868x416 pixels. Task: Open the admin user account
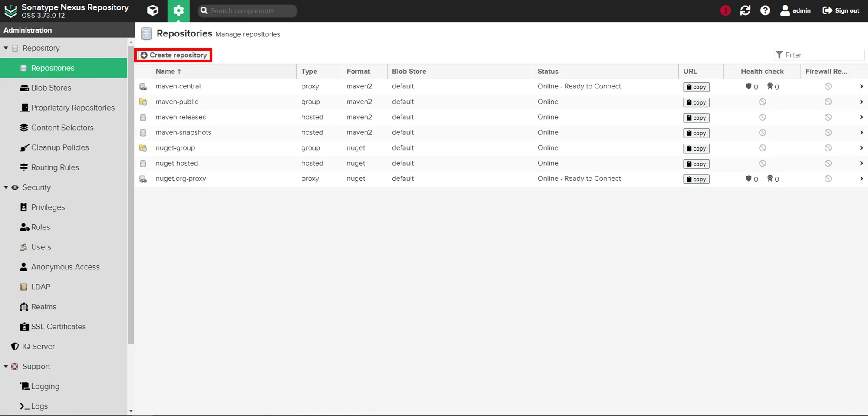pyautogui.click(x=796, y=10)
